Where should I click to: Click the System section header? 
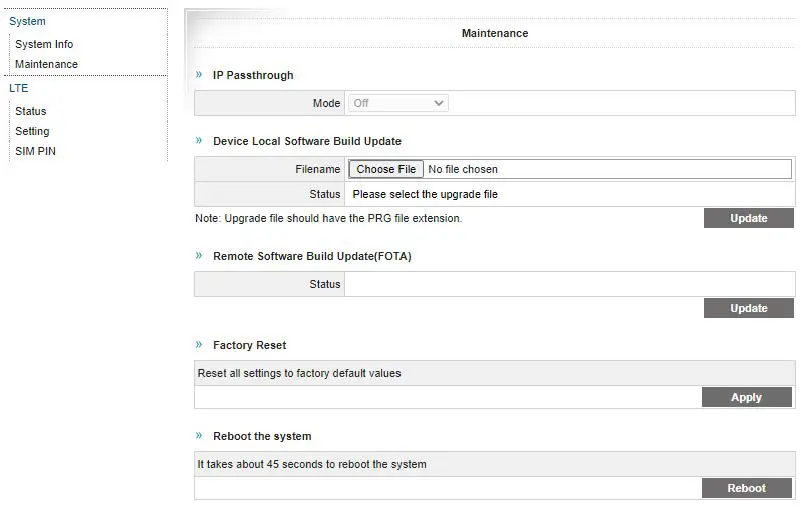(x=27, y=21)
